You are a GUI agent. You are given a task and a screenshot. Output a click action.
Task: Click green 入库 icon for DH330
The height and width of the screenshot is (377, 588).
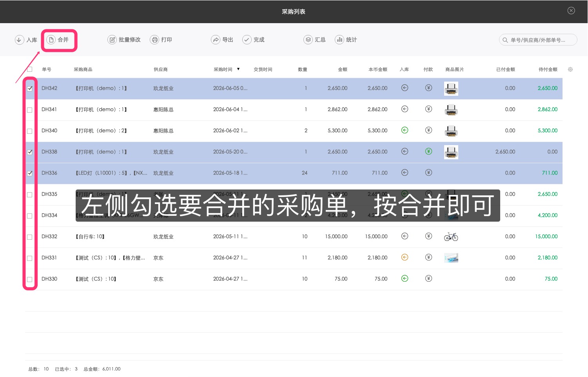pos(405,279)
